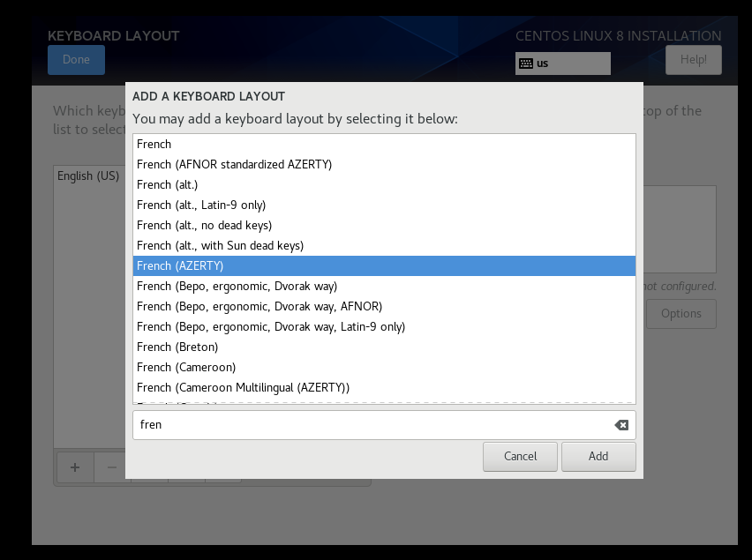The image size is (752, 560).
Task: Open the Help! button
Action: pos(693,60)
